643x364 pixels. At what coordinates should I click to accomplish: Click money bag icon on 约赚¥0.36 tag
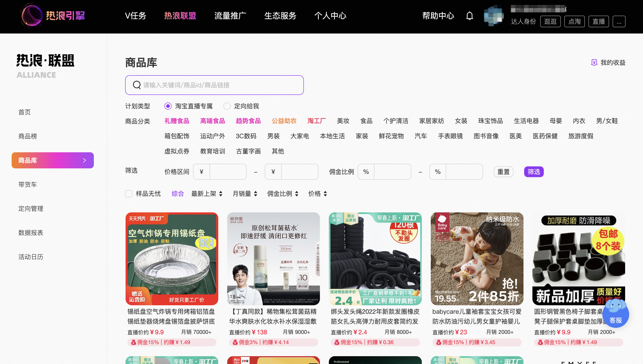(337, 342)
